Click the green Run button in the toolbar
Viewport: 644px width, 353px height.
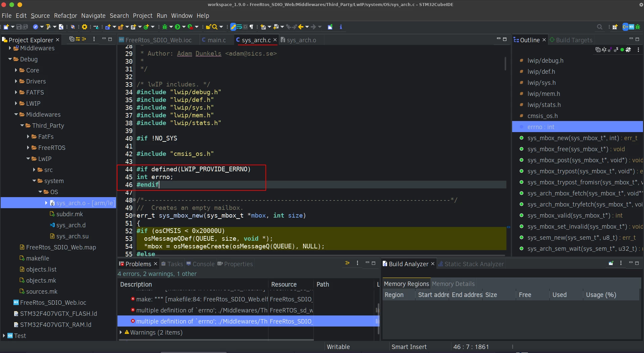click(178, 27)
